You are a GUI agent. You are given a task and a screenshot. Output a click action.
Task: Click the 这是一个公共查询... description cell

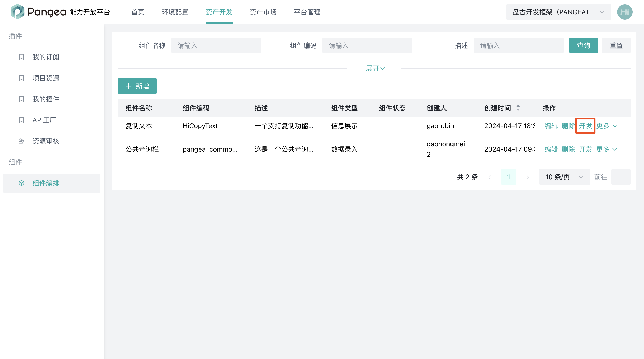[x=284, y=149]
